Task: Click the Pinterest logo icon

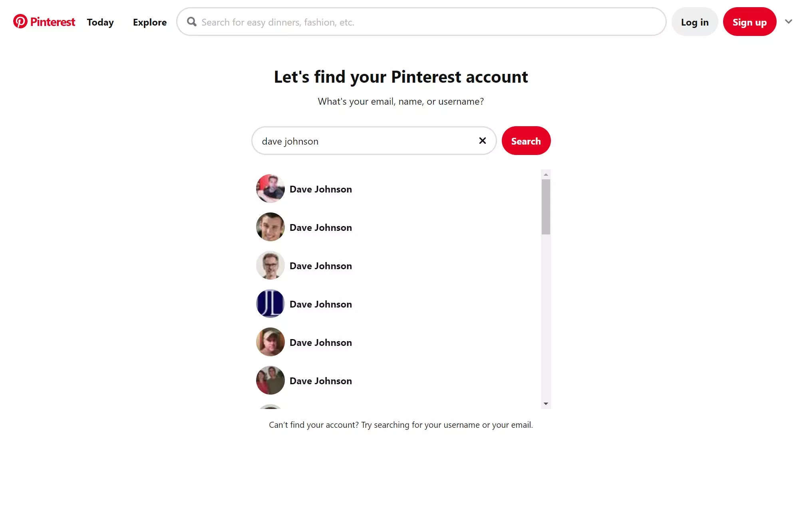Action: pyautogui.click(x=20, y=22)
